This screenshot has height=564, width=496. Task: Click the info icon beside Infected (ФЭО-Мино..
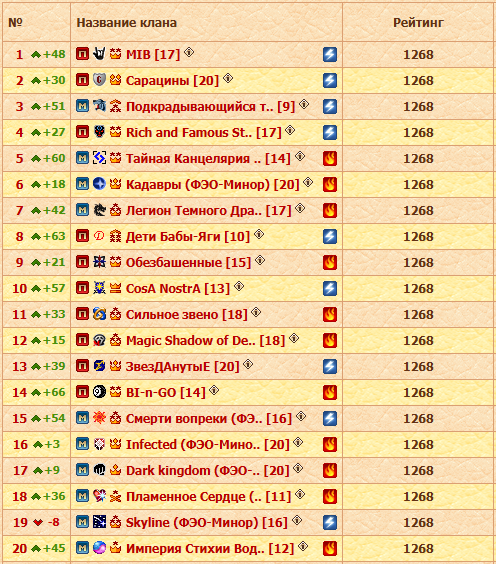coord(298,442)
